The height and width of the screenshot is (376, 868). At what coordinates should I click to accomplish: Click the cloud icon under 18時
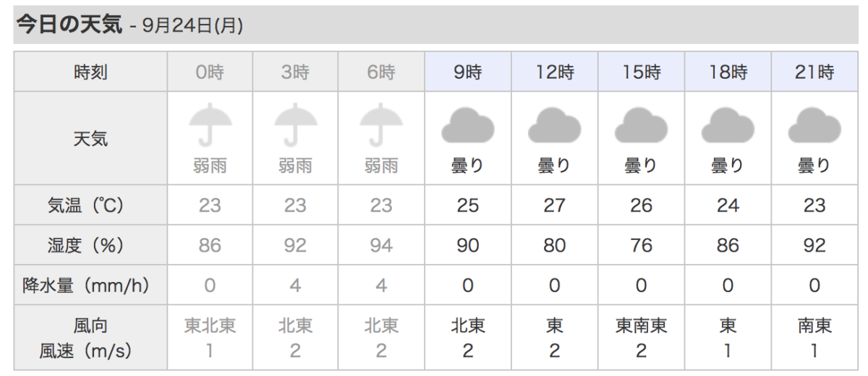(x=728, y=125)
